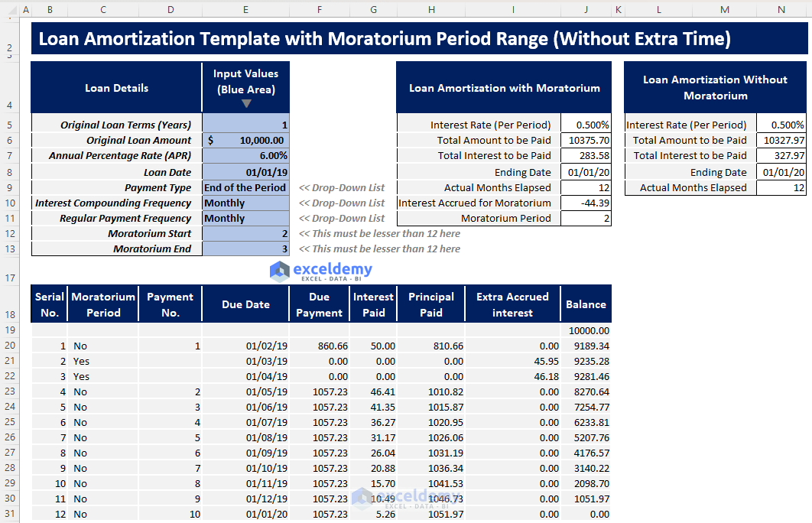Select Total Interest value 327.97
The image size is (812, 523).
coord(781,156)
